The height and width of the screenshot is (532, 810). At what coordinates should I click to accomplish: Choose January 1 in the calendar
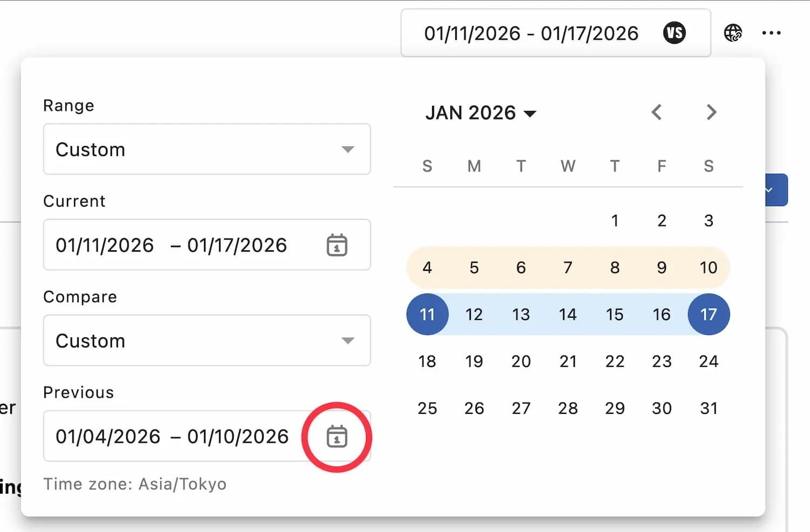[x=615, y=221]
